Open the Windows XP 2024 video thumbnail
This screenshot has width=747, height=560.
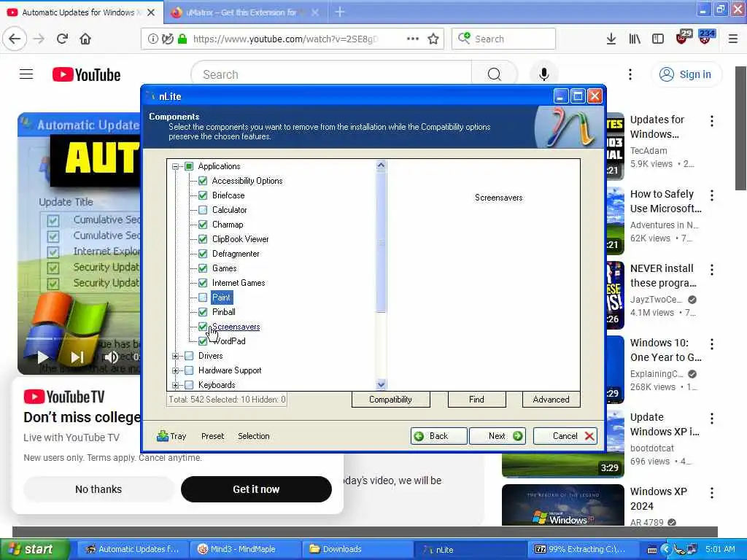562,505
